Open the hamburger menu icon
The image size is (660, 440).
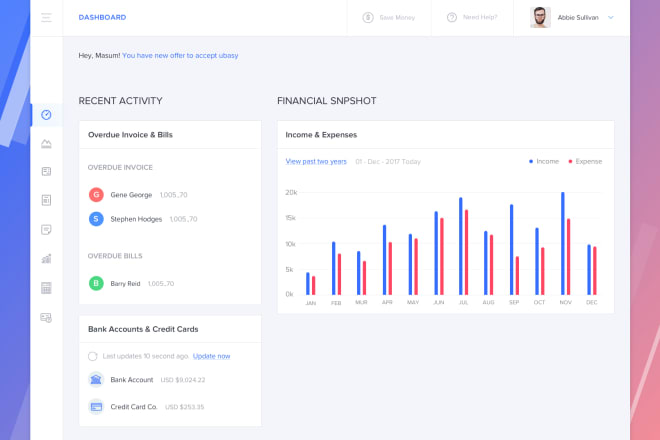[x=46, y=17]
